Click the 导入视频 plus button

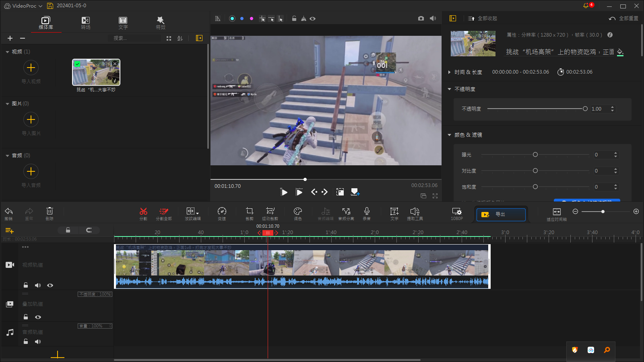click(31, 68)
